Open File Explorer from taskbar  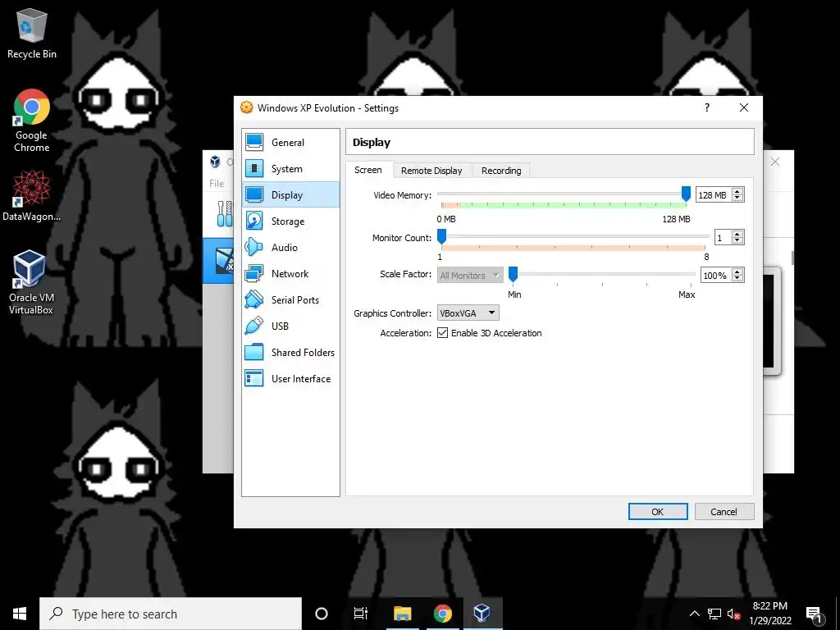tap(402, 614)
